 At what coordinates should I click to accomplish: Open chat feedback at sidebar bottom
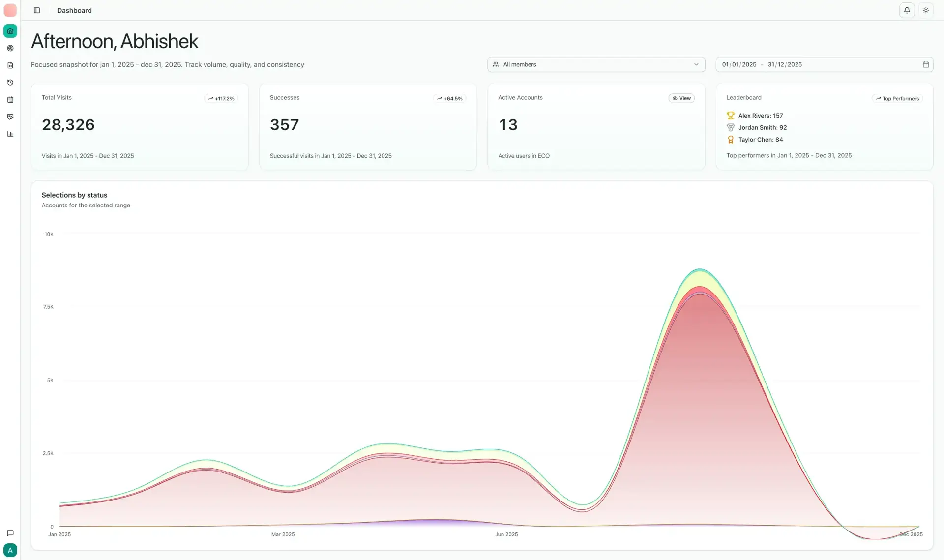(10, 533)
